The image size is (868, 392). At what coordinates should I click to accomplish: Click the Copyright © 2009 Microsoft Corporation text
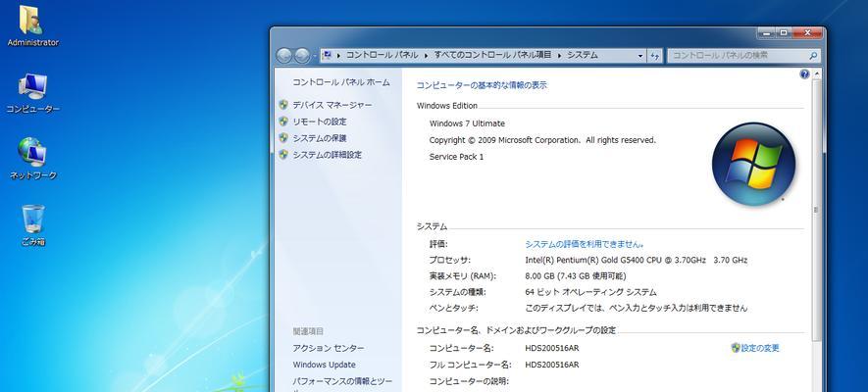point(542,140)
